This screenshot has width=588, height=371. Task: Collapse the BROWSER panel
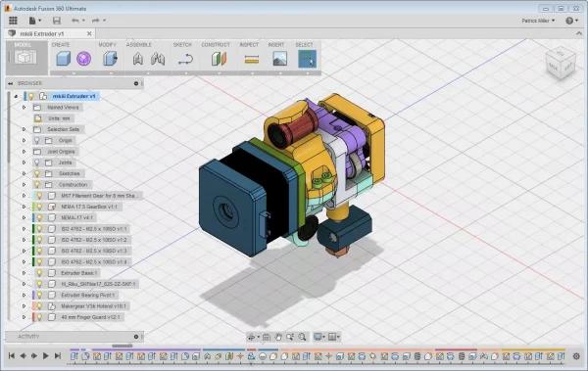tap(11, 83)
